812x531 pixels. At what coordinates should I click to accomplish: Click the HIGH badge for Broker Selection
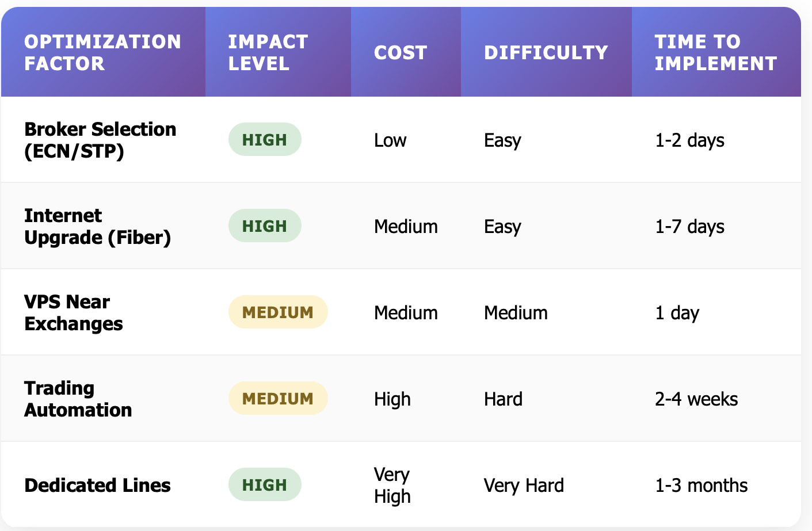click(x=265, y=140)
